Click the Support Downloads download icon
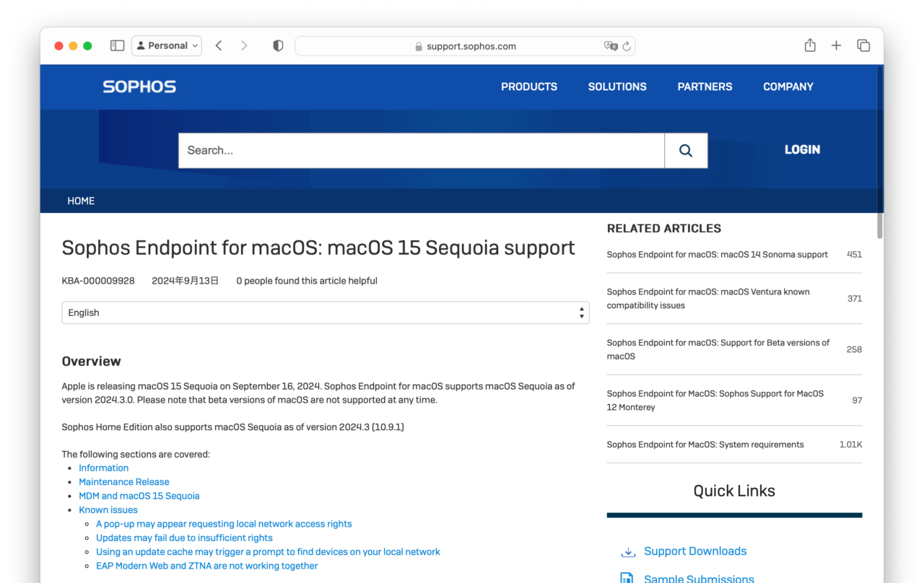The height and width of the screenshot is (583, 924). point(627,552)
